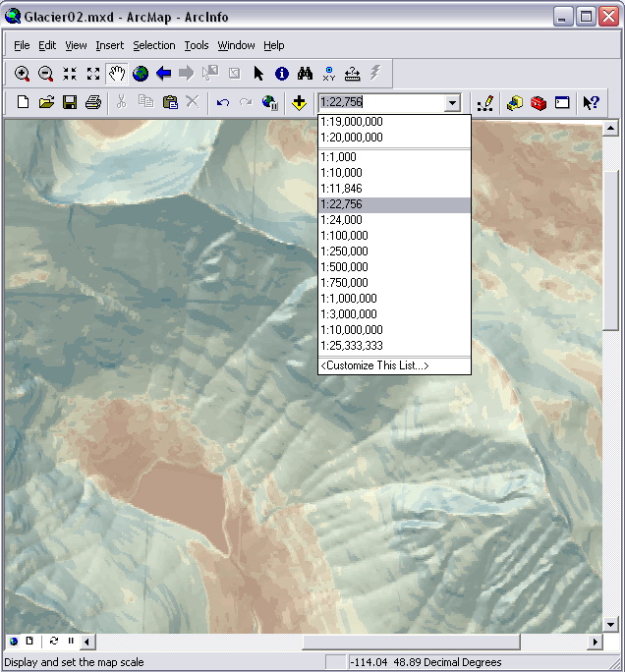This screenshot has height=672, width=625.
Task: Click the What's This help pointer
Action: pos(592,103)
